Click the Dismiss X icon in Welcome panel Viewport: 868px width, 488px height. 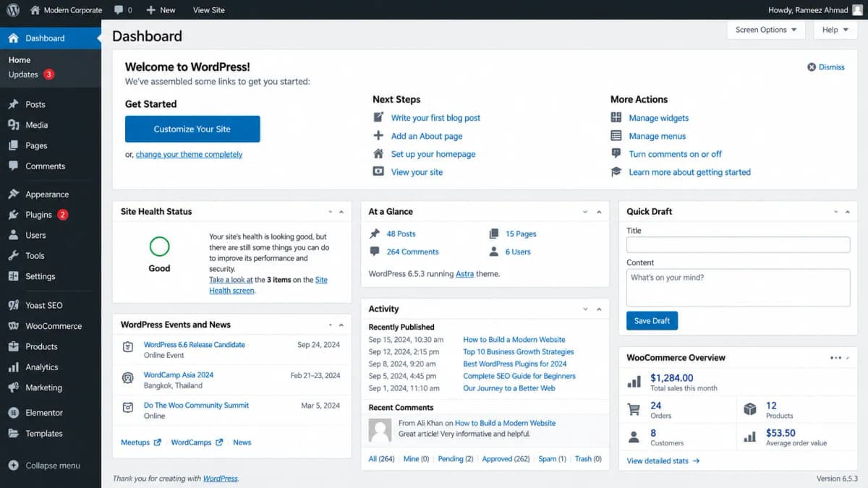[x=812, y=67]
